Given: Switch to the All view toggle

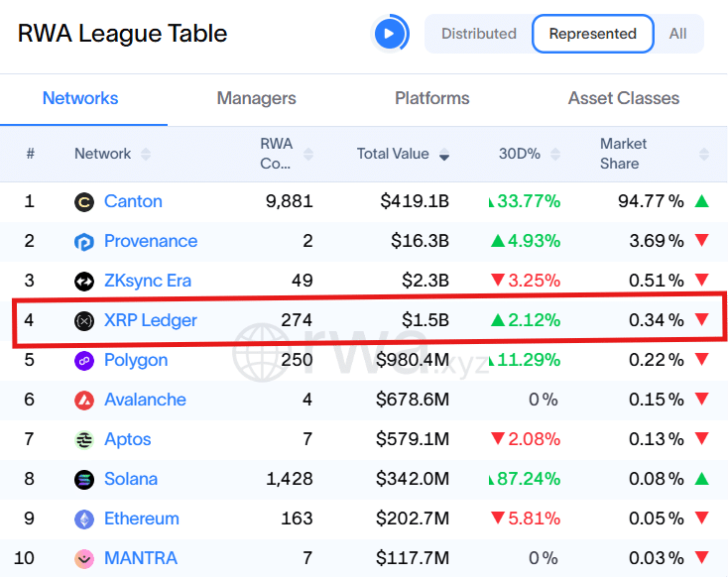Looking at the screenshot, I should pyautogui.click(x=677, y=34).
